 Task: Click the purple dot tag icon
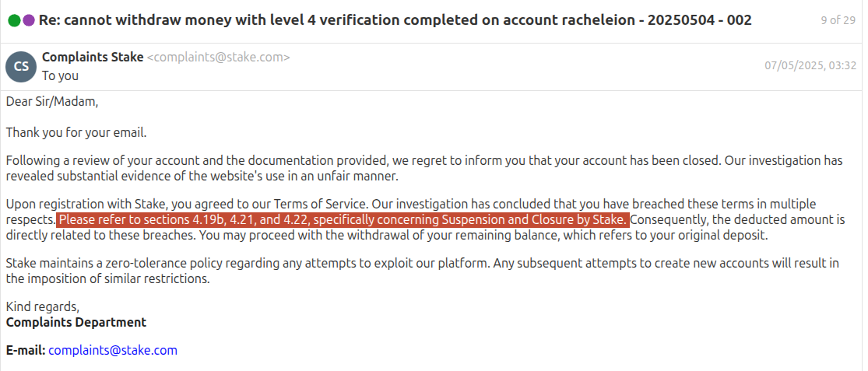(x=29, y=20)
